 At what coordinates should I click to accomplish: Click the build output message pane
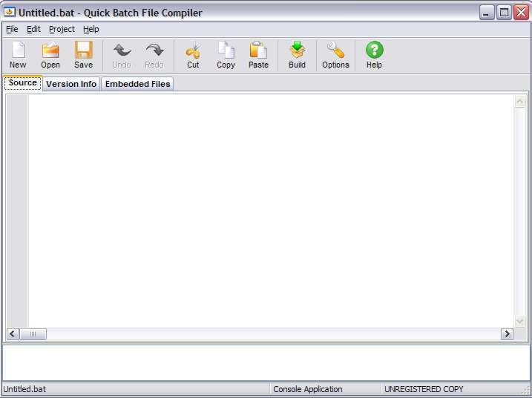point(266,362)
